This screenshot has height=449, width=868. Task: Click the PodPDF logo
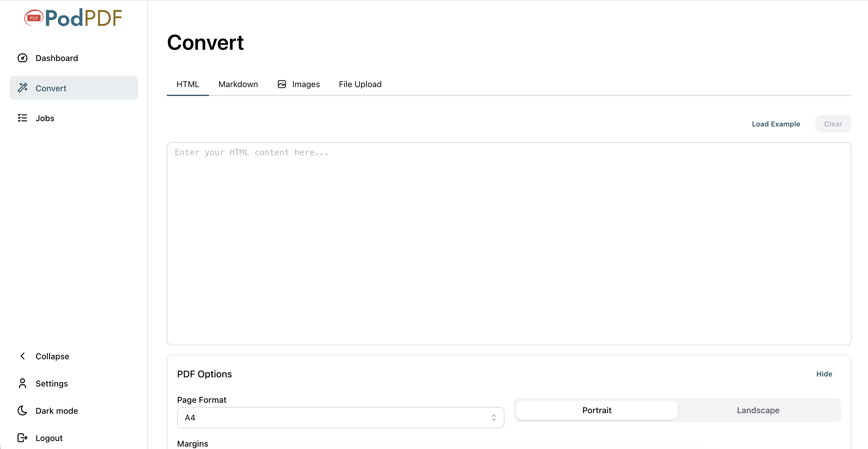(x=73, y=17)
